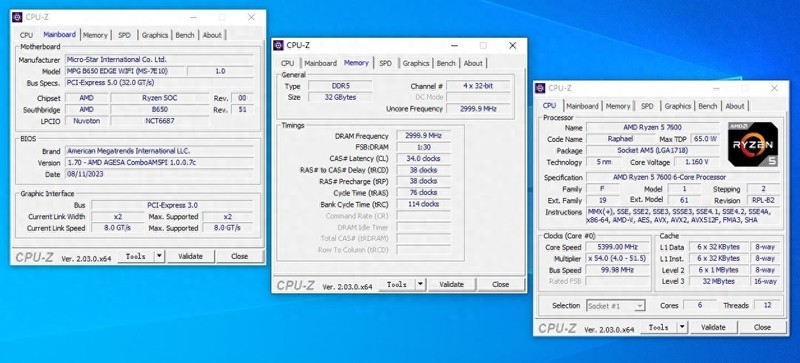Click Socket AM5 (LGA1718) package field
Viewport: 800px width, 363px height.
(652, 151)
